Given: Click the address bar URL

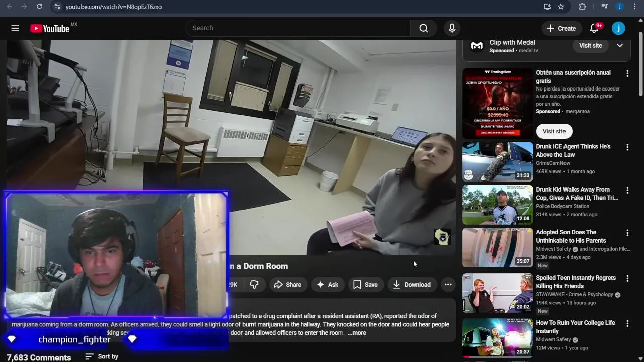Looking at the screenshot, I should coord(114,7).
